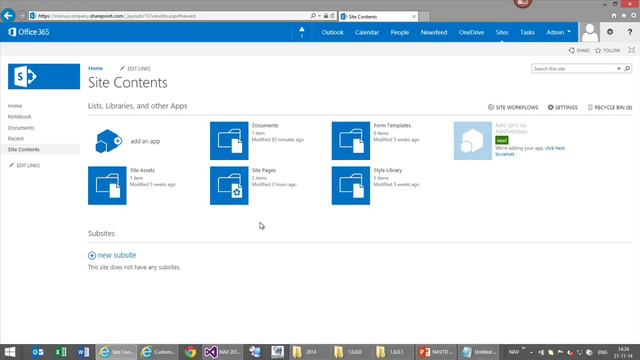
Task: Click the new subsite link
Action: tap(112, 255)
